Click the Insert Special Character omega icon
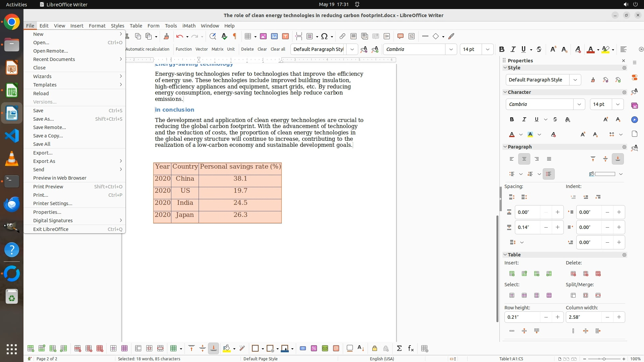 [x=324, y=36]
